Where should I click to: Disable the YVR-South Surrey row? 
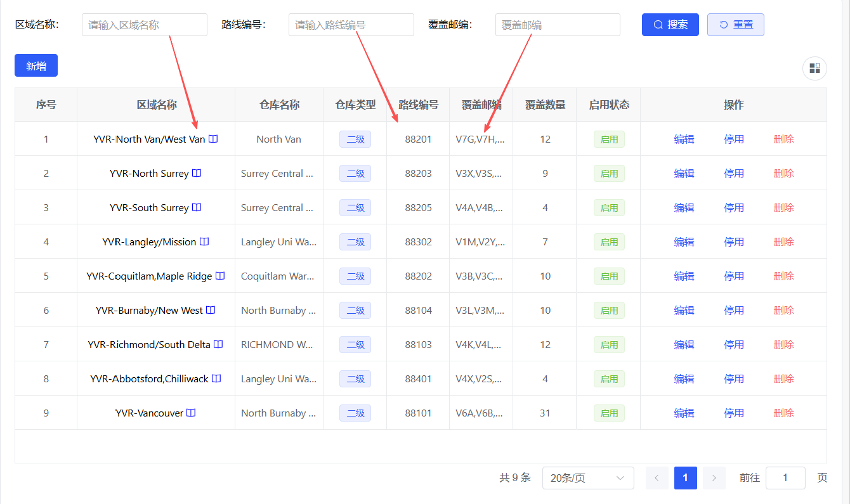[x=734, y=207]
